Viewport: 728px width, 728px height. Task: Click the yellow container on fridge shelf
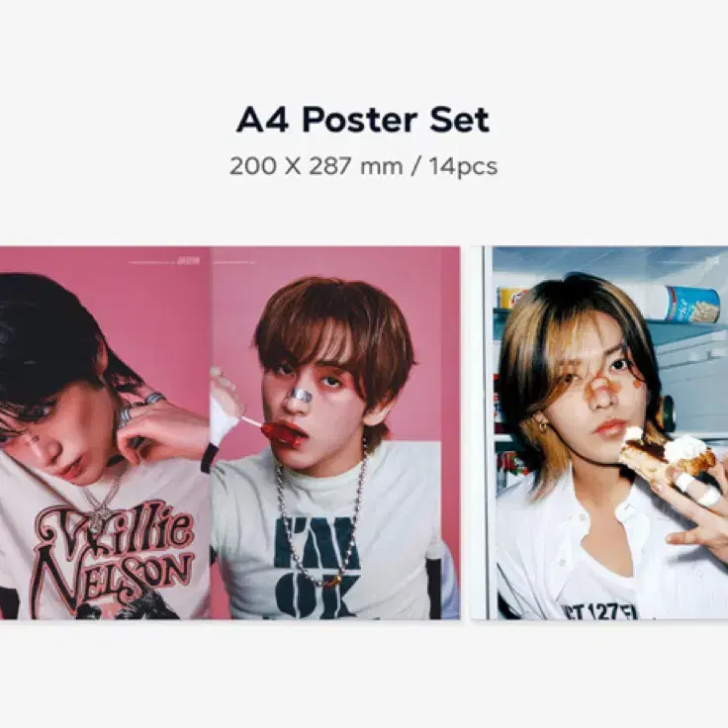[511, 298]
